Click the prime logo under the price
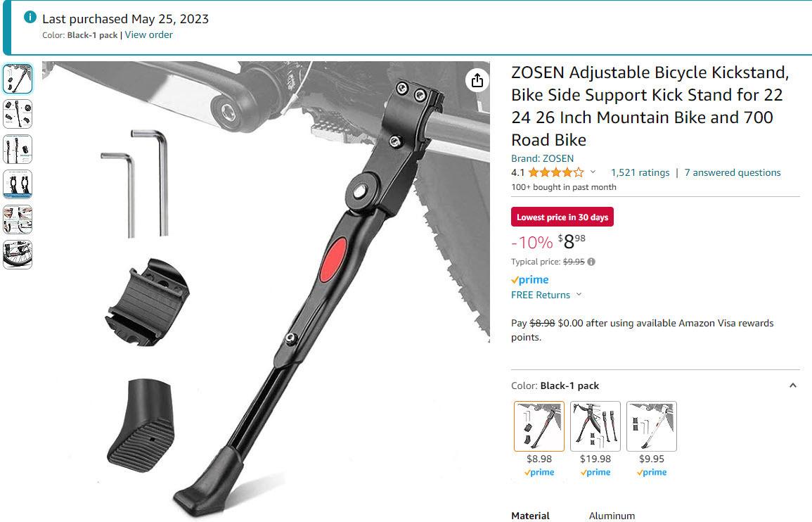The height and width of the screenshot is (522, 812). click(x=530, y=279)
